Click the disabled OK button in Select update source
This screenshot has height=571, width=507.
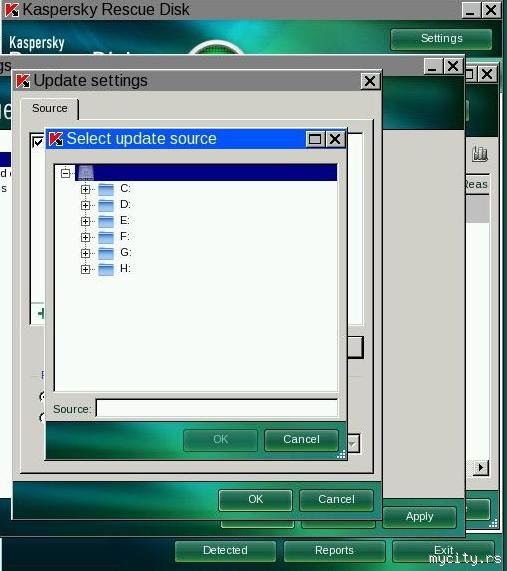220,440
